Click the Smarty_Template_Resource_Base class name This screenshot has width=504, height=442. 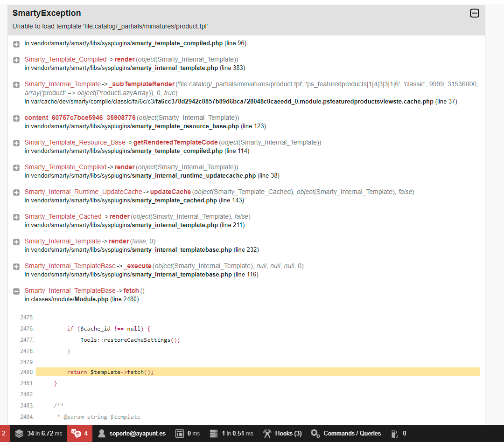point(75,142)
